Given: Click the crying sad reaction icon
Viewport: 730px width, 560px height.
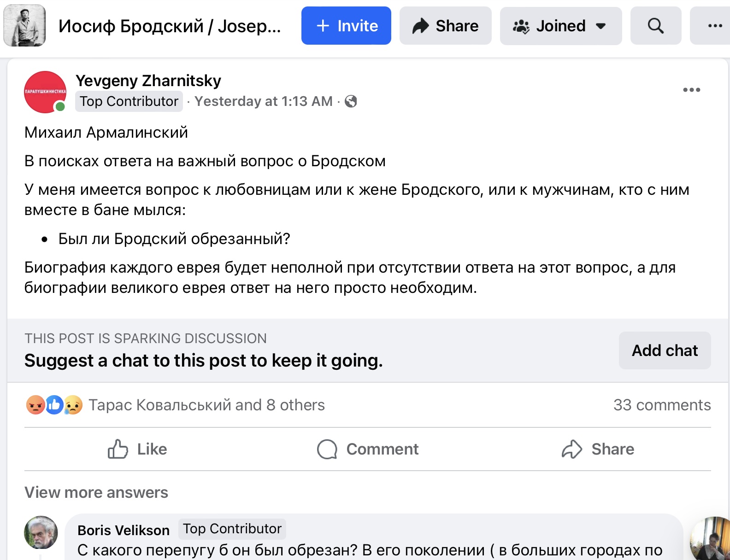Looking at the screenshot, I should coord(73,405).
